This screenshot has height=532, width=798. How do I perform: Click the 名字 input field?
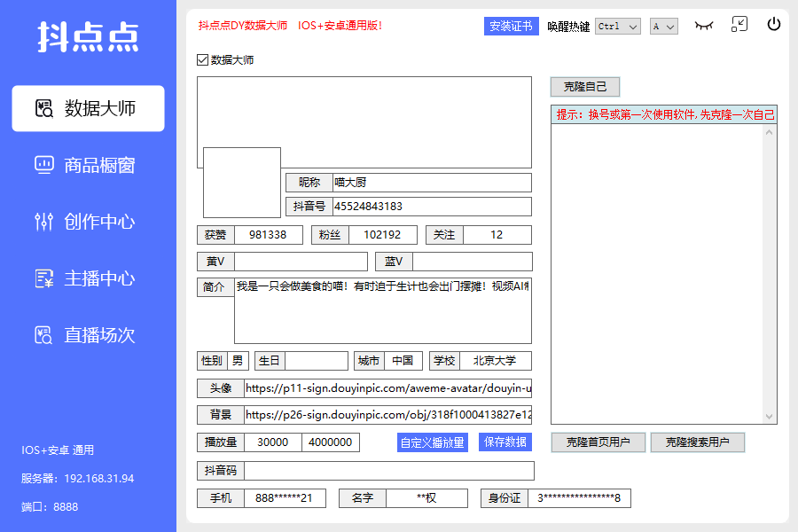427,498
